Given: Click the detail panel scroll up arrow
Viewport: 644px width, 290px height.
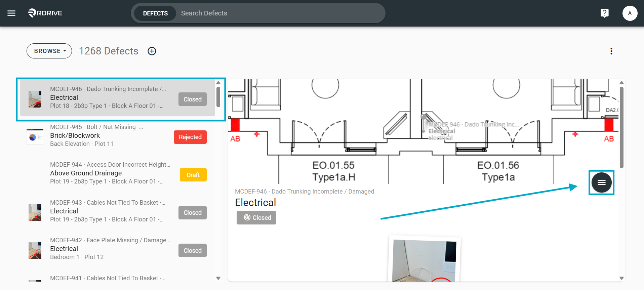Looking at the screenshot, I should [x=621, y=83].
